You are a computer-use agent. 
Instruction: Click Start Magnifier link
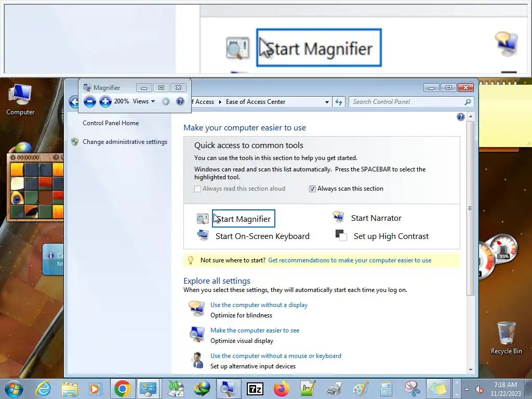click(x=244, y=219)
